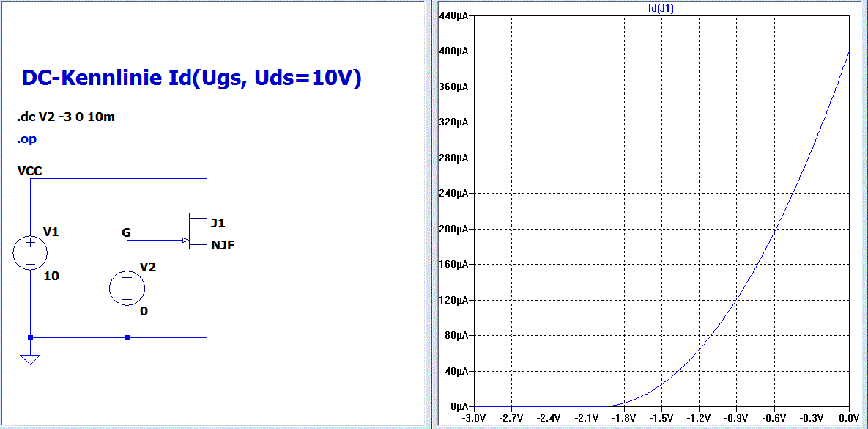Click the -0.6V x-axis label
The height and width of the screenshot is (429, 868).
coord(774,417)
